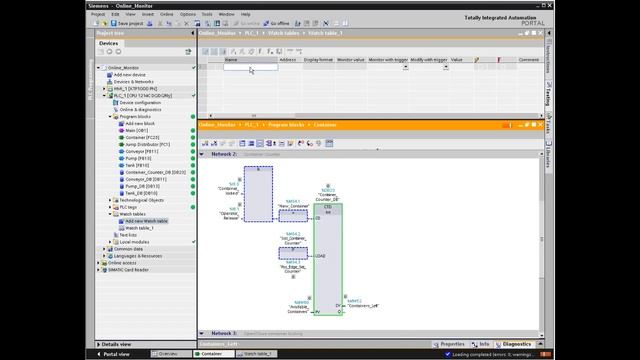Select Online & diagnostics in project tree
This screenshot has width=640, height=360.
(140, 109)
